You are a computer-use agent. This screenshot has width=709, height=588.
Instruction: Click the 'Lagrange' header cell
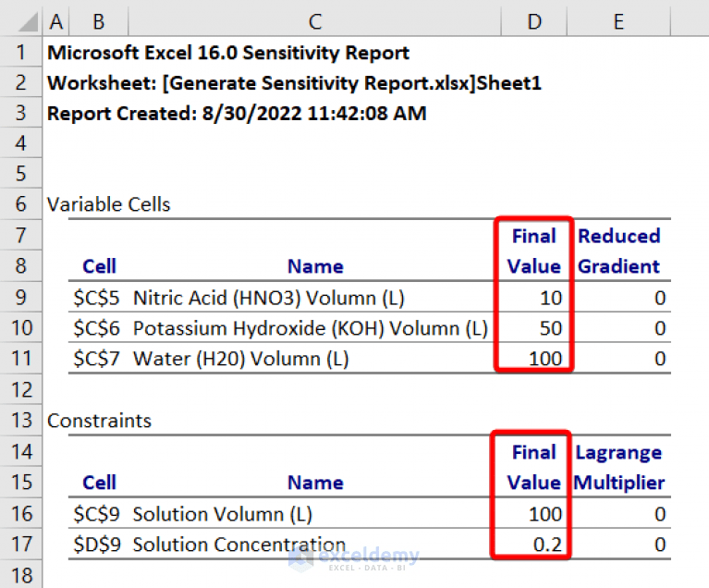point(618,453)
